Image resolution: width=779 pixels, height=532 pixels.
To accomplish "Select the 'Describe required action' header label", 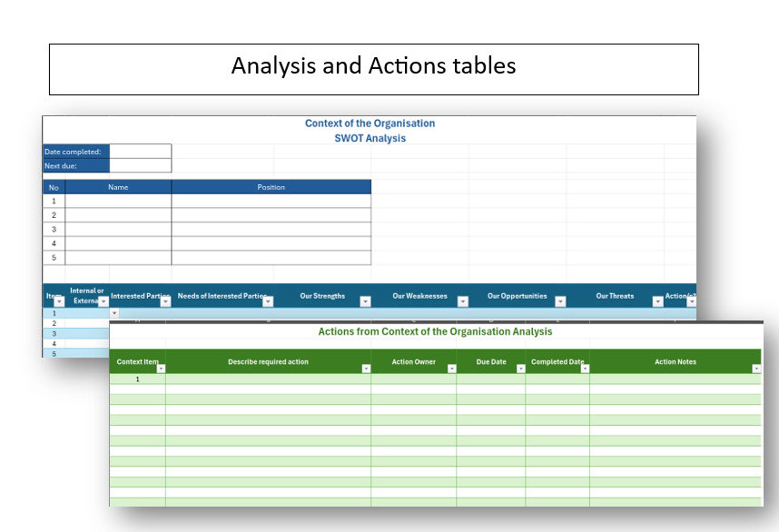I will pyautogui.click(x=268, y=362).
